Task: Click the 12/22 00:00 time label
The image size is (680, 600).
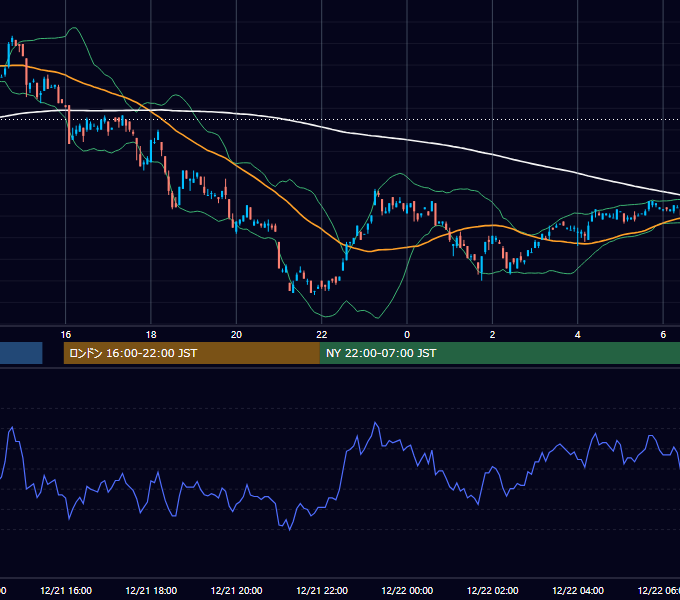Action: 407,591
